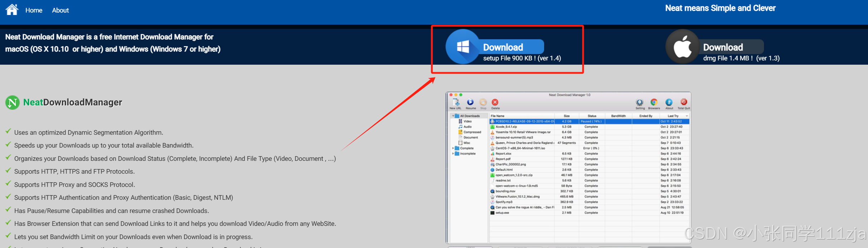The width and height of the screenshot is (868, 248).
Task: Click "setup File 900 KB ! (ver 1.4)" text
Action: pyautogui.click(x=522, y=58)
